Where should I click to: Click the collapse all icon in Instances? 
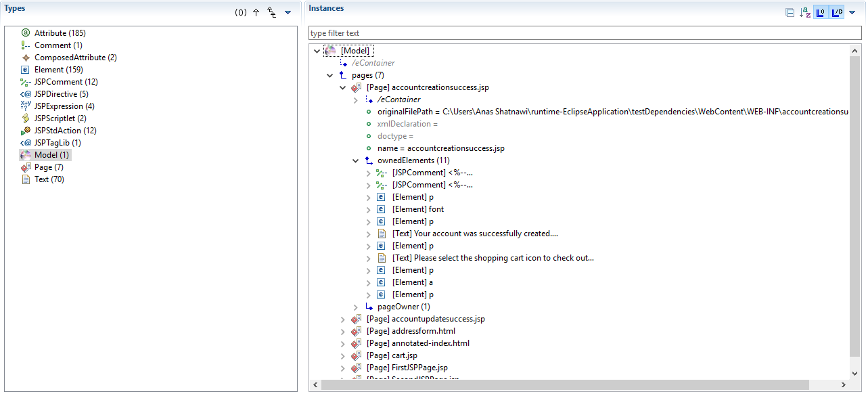[790, 13]
